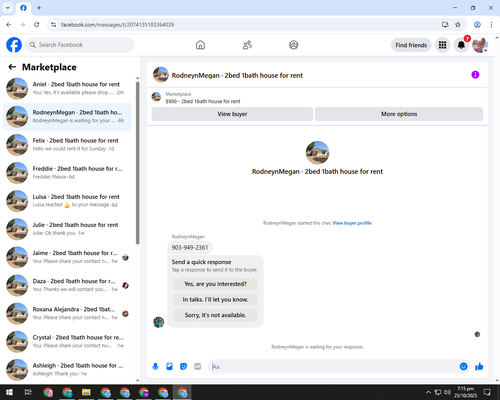Open the Daza conversation
The image size is (500, 400).
pos(68,285)
